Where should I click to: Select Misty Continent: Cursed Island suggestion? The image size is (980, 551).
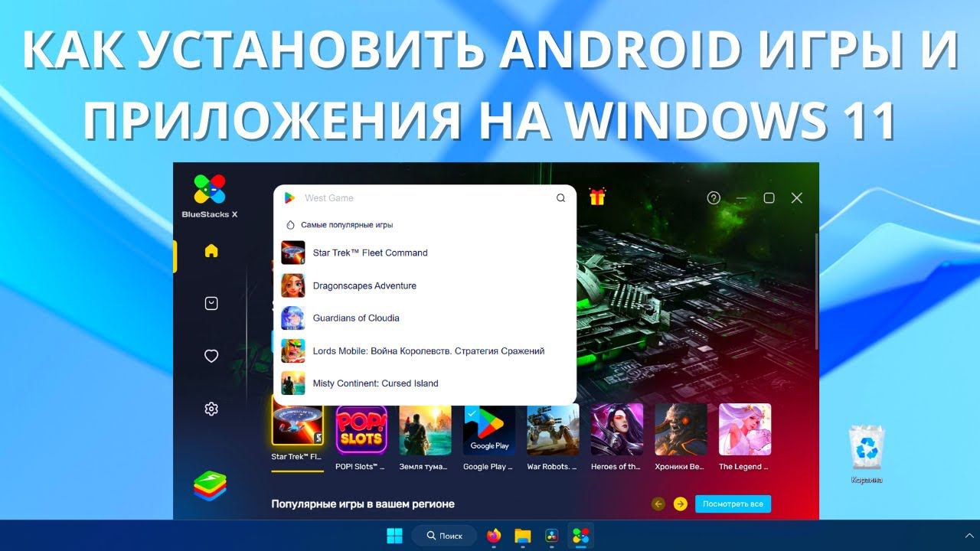click(425, 383)
